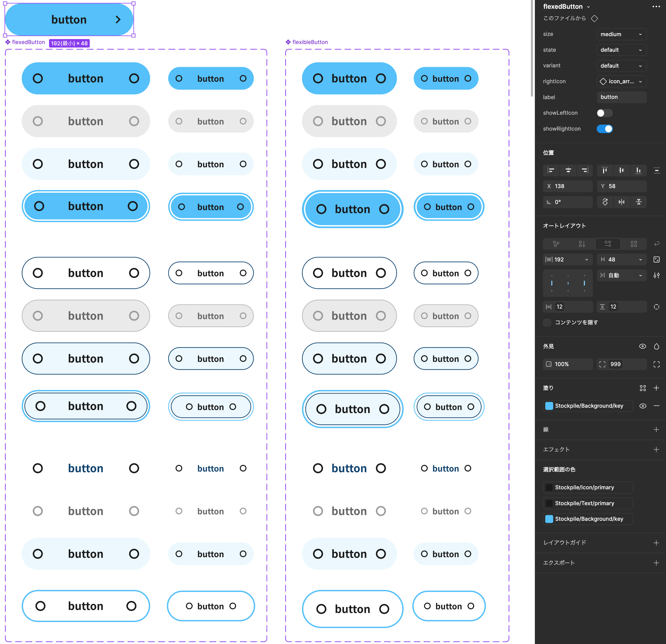Check the コンテンツを隠す checkbox
The image size is (666, 644).
click(x=547, y=322)
